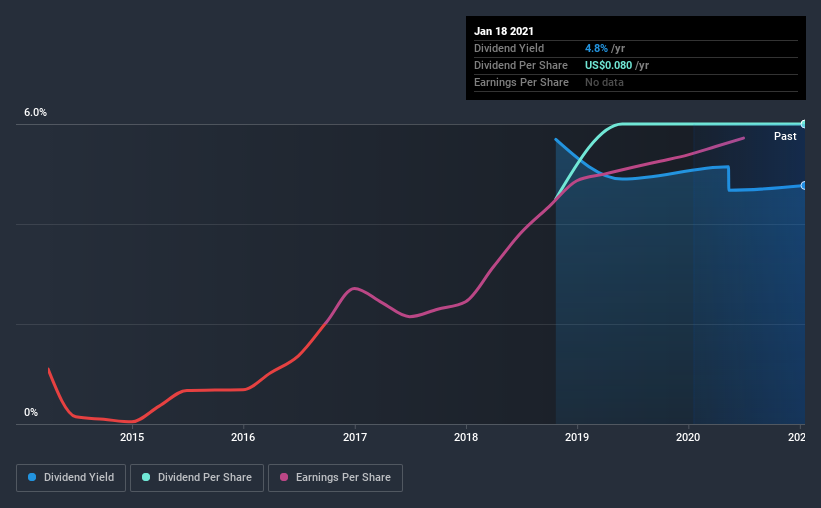The image size is (821, 508).
Task: Click the 2016 x-axis label
Action: pyautogui.click(x=243, y=437)
